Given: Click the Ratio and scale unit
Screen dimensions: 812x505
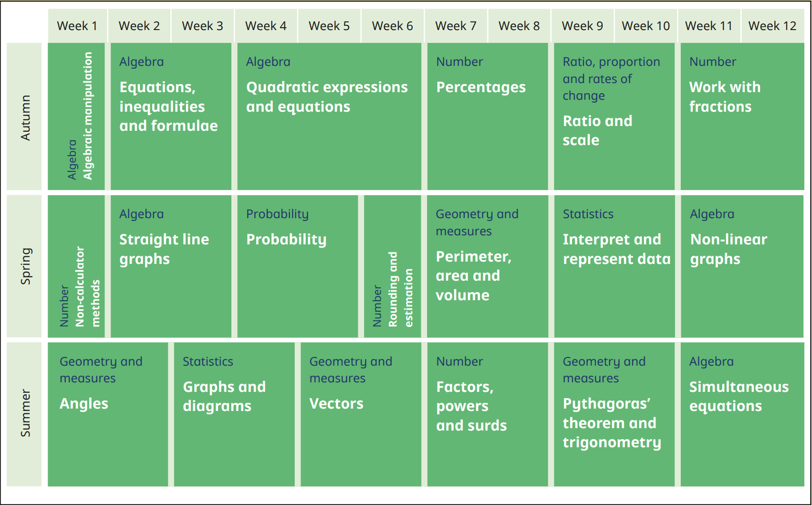Looking at the screenshot, I should (x=597, y=130).
